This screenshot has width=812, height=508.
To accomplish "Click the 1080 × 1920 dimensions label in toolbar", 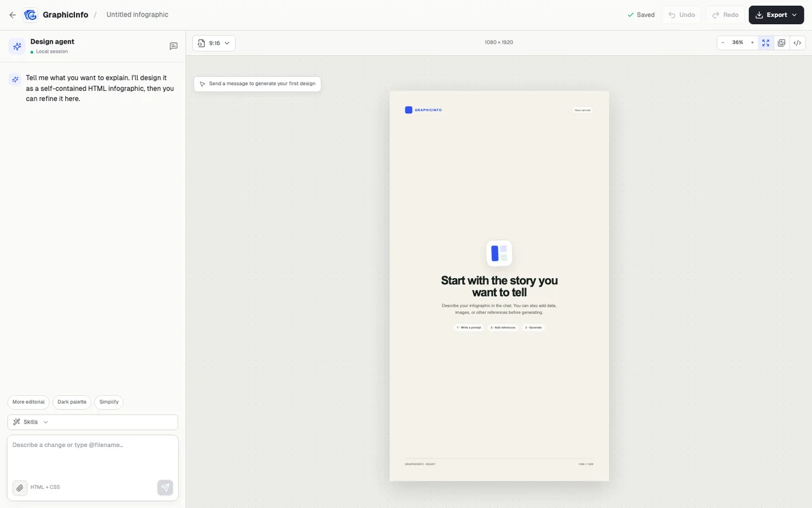I will point(499,43).
